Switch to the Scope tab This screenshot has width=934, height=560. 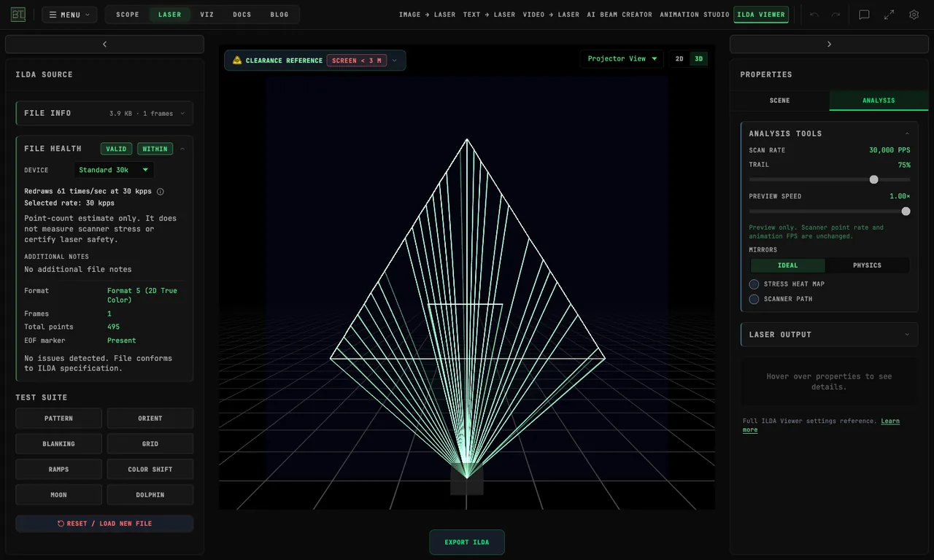(x=128, y=15)
